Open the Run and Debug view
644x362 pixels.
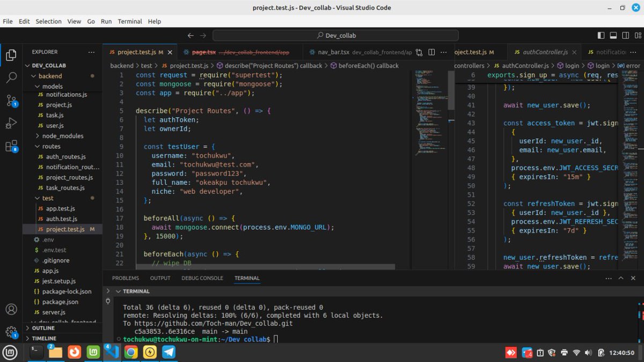pos(11,123)
